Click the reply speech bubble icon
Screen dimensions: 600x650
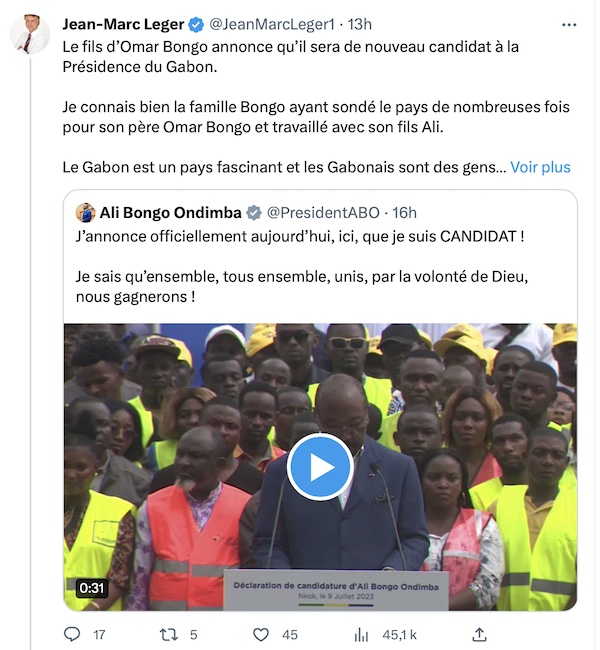tap(72, 634)
